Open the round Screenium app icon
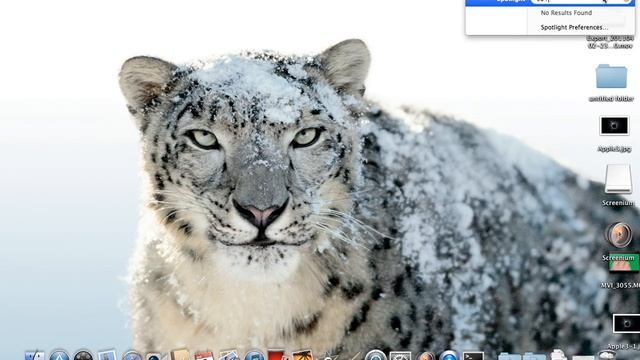The width and height of the screenshot is (640, 360). 619,236
